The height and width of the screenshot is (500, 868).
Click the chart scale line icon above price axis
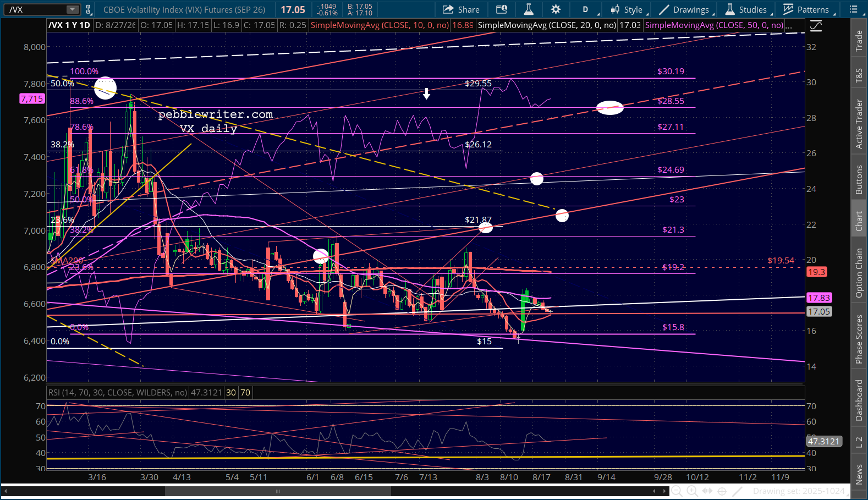click(x=816, y=26)
